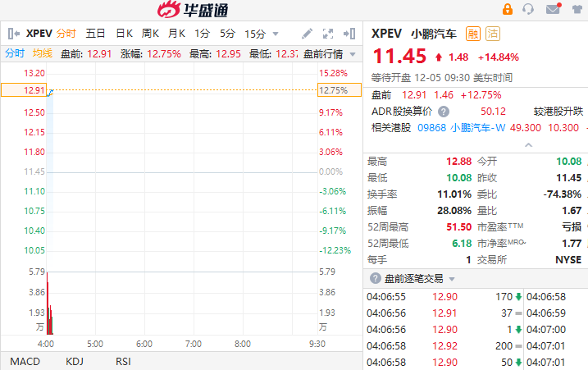Click 市净率 value 1.77

pyautogui.click(x=572, y=244)
